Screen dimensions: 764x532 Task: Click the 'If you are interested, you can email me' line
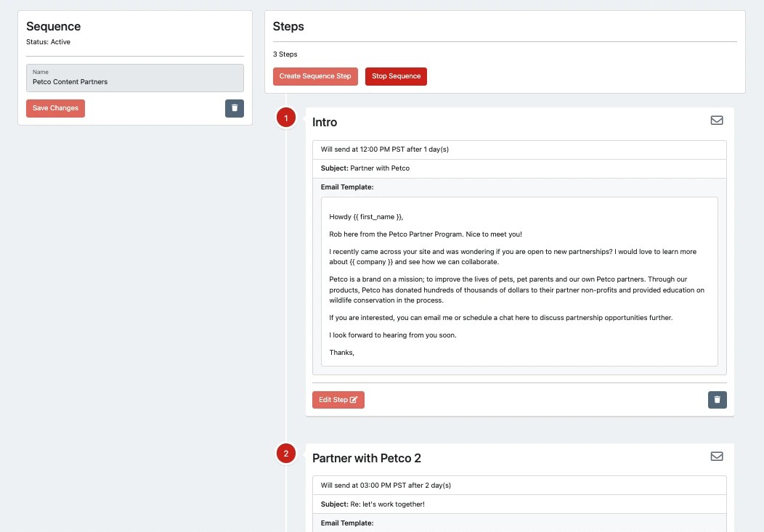click(501, 317)
